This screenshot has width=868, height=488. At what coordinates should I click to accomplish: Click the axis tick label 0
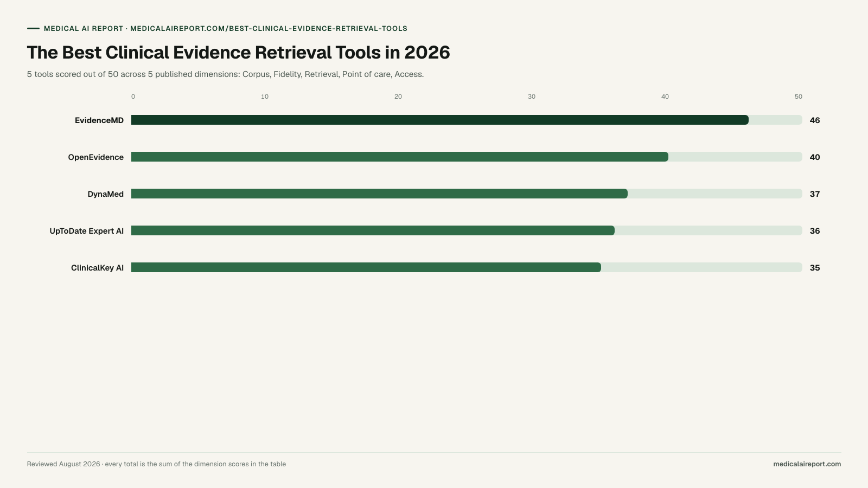pos(133,97)
